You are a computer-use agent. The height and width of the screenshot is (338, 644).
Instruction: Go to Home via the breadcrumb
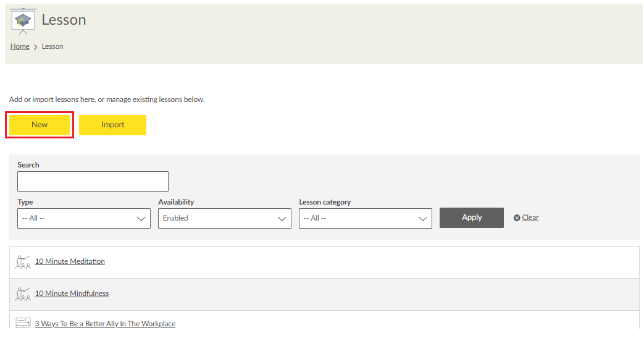[x=20, y=46]
